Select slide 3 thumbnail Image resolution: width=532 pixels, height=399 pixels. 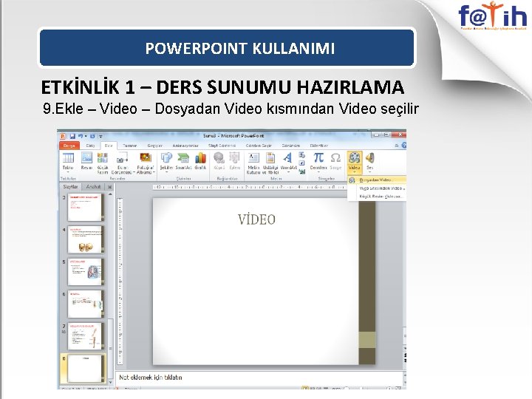[x=85, y=207]
